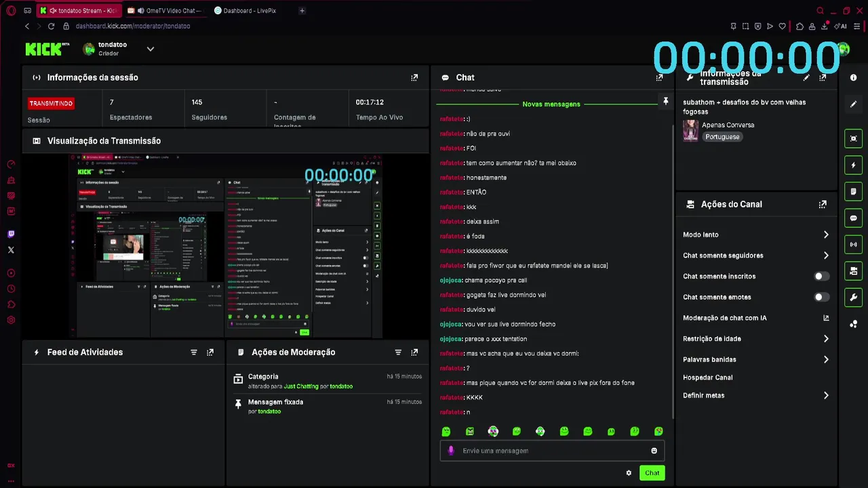Pop out Ações do Canal panel

pyautogui.click(x=823, y=204)
